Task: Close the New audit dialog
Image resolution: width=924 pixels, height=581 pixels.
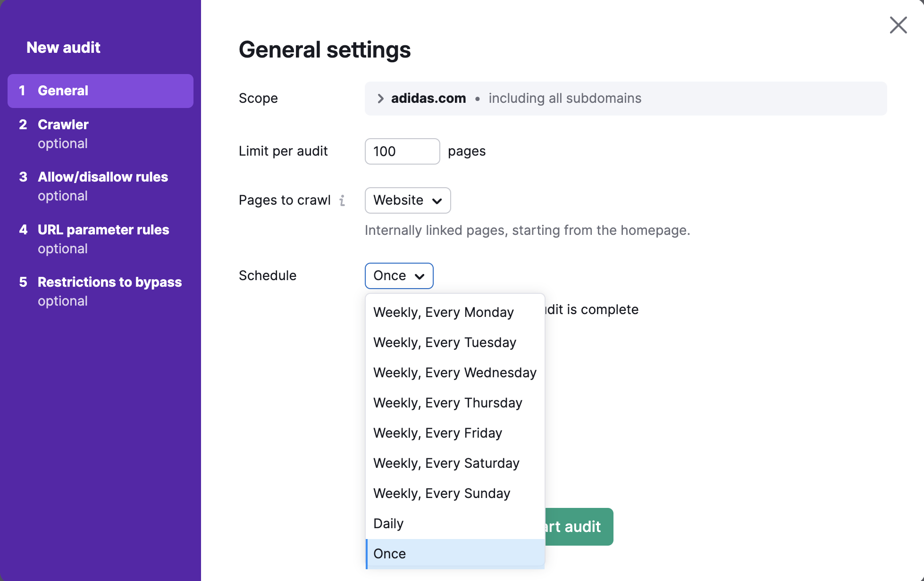Action: click(x=898, y=25)
